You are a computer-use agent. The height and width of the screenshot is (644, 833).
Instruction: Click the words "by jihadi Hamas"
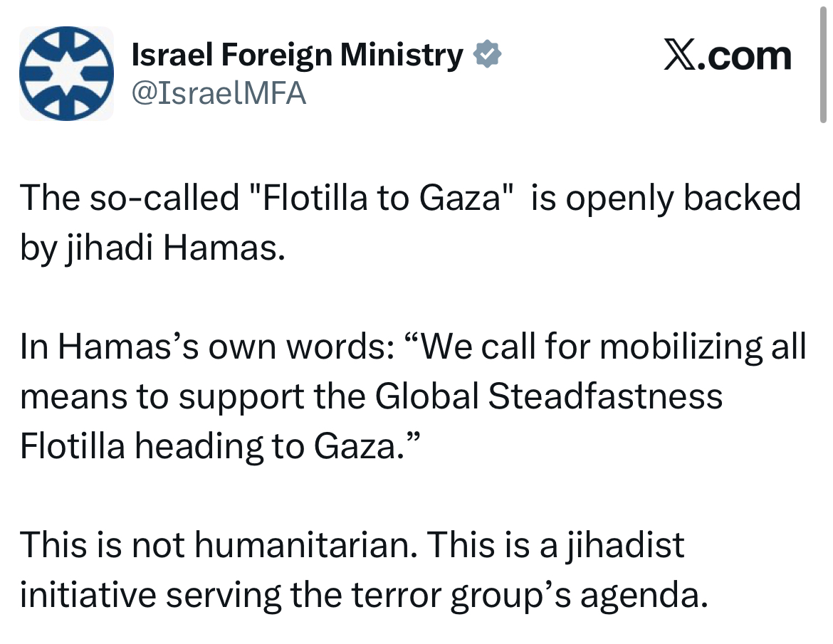click(x=148, y=249)
